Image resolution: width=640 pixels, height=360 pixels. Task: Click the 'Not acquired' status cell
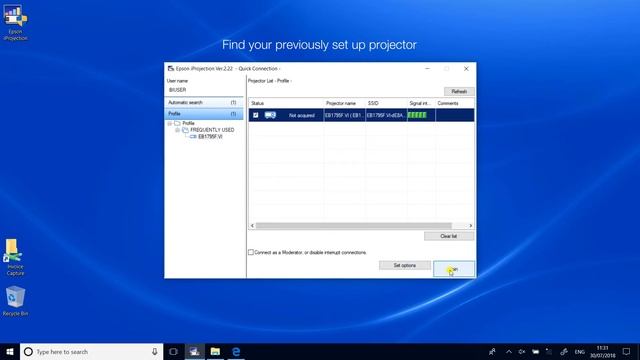coord(302,116)
